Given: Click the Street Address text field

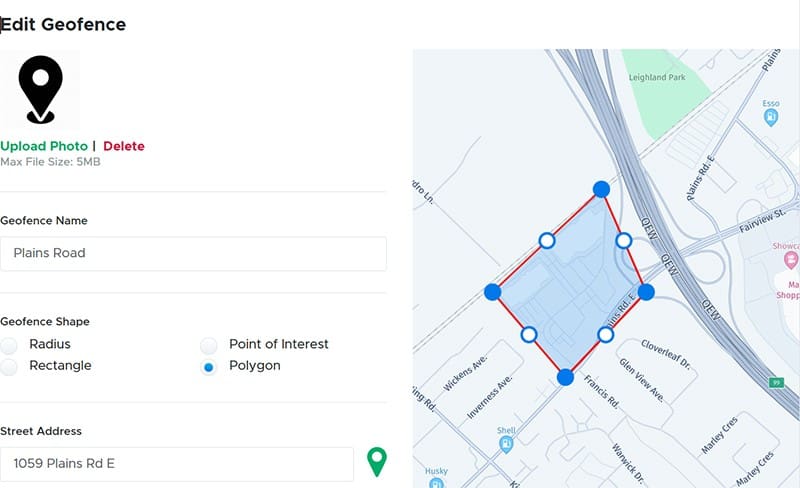Looking at the screenshot, I should click(x=177, y=464).
